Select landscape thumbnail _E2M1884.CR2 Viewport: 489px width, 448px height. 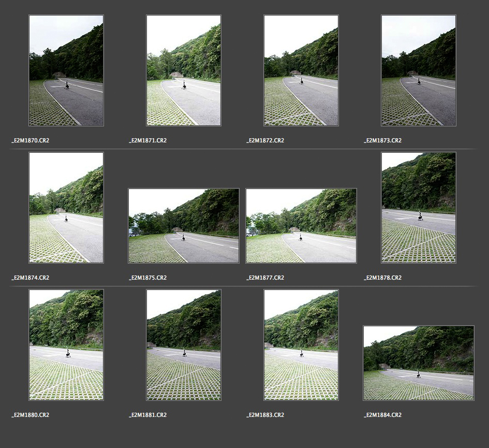[x=419, y=363]
